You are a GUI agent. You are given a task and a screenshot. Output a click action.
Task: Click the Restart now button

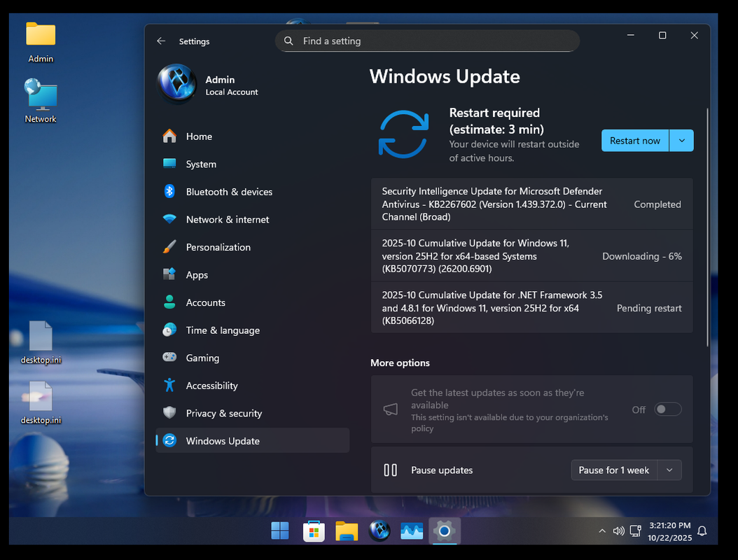click(635, 140)
